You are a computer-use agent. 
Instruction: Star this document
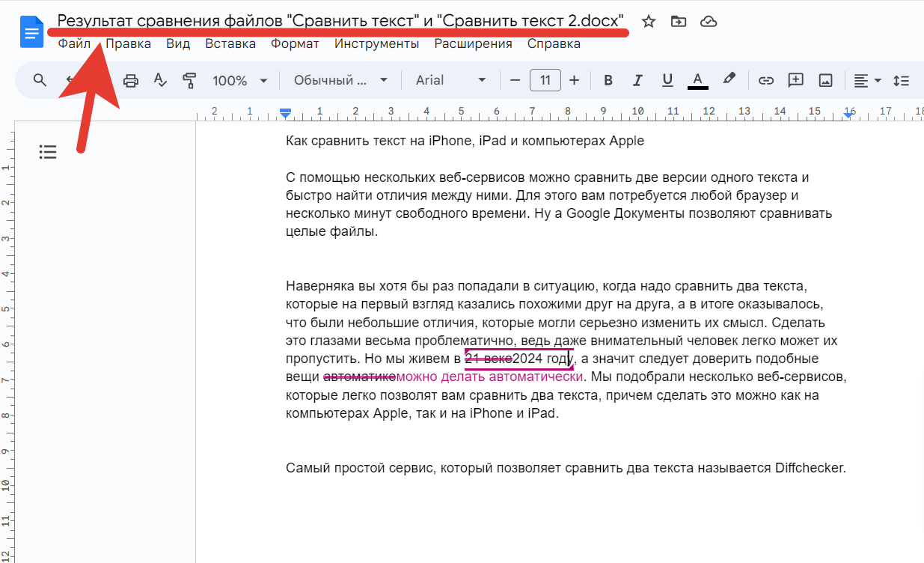[648, 22]
